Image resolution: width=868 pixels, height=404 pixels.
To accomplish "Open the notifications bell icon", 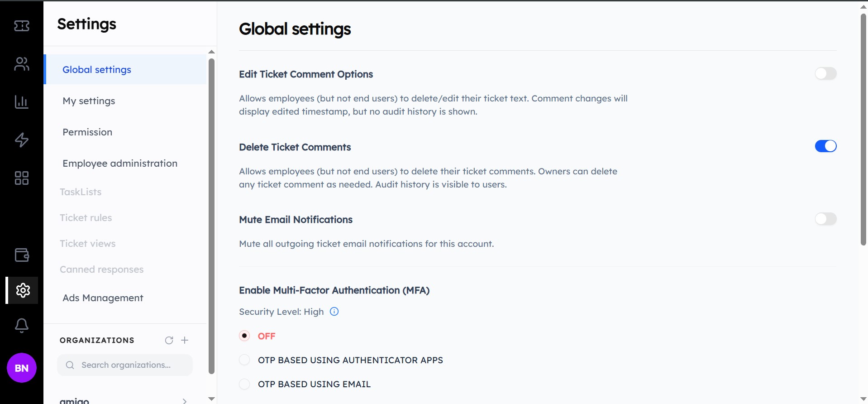I will (21, 325).
